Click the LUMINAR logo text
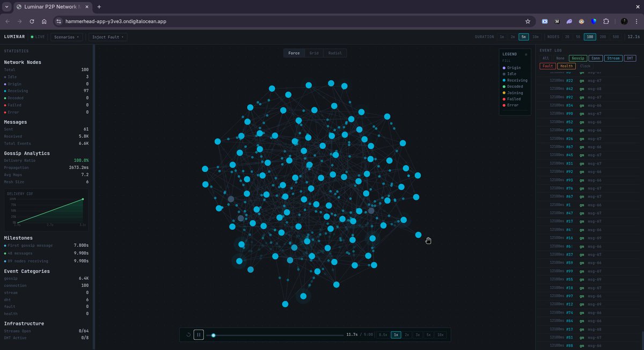 point(14,37)
